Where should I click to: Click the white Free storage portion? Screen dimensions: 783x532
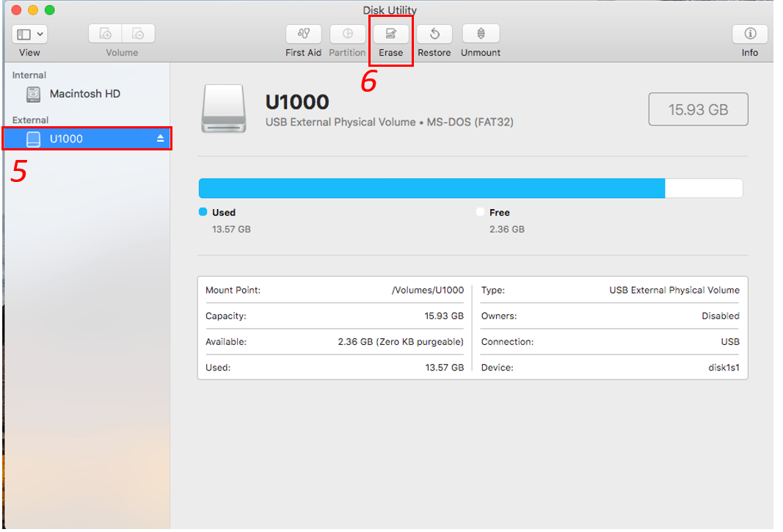pos(704,189)
